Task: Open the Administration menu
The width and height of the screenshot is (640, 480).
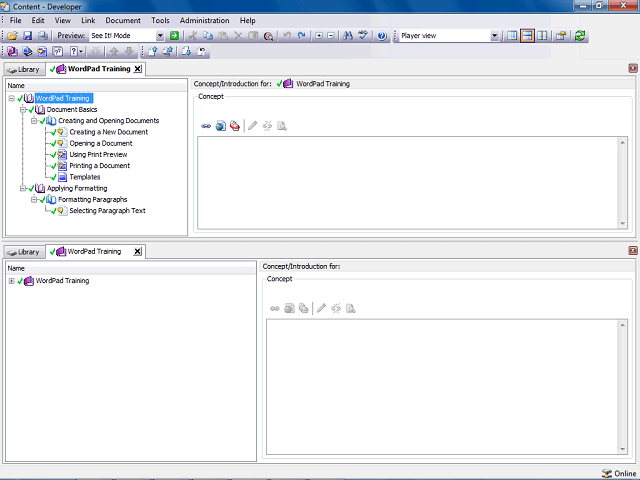Action: pyautogui.click(x=204, y=20)
